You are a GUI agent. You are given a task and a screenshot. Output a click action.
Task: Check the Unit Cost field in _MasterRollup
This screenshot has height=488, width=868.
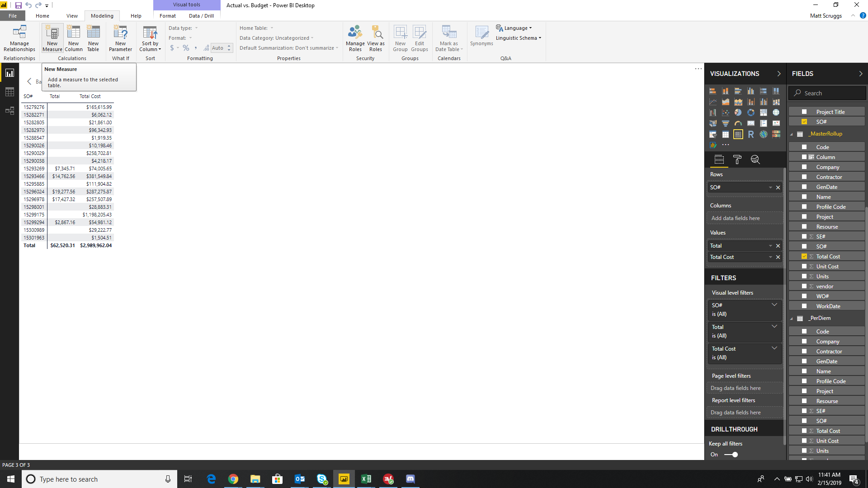tap(804, 266)
